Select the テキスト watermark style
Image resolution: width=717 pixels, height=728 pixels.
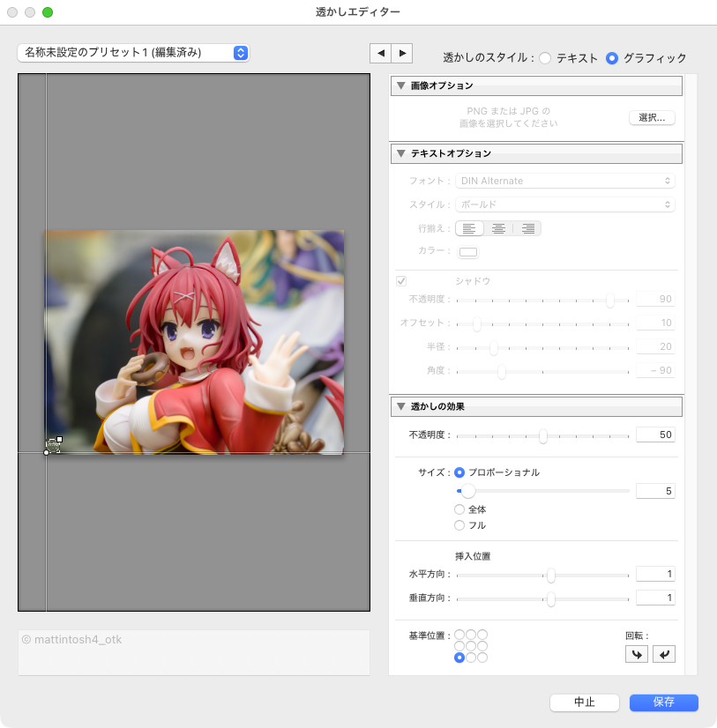[545, 58]
